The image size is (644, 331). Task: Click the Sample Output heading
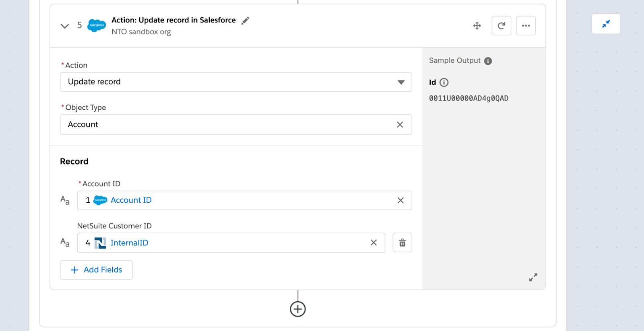pos(455,60)
